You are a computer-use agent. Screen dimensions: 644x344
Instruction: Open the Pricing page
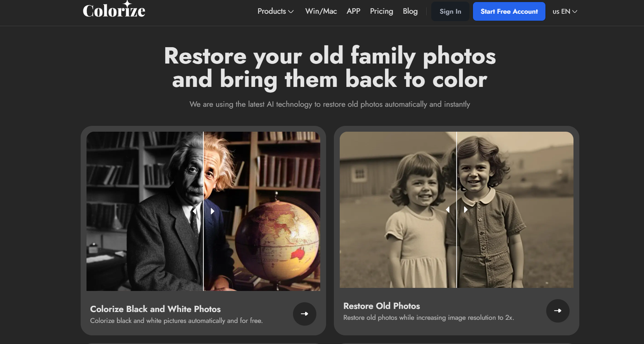tap(381, 11)
